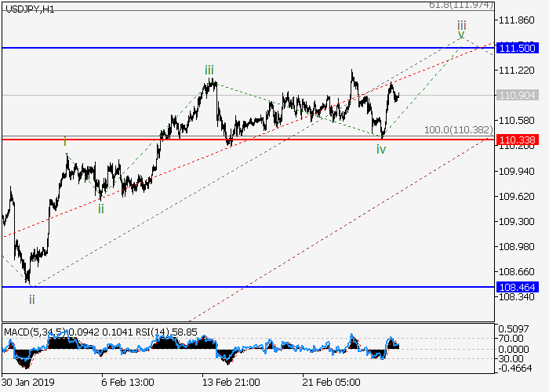Click the 30 Jan 2019 date on time axis
The width and height of the screenshot is (549, 392).
click(x=28, y=382)
